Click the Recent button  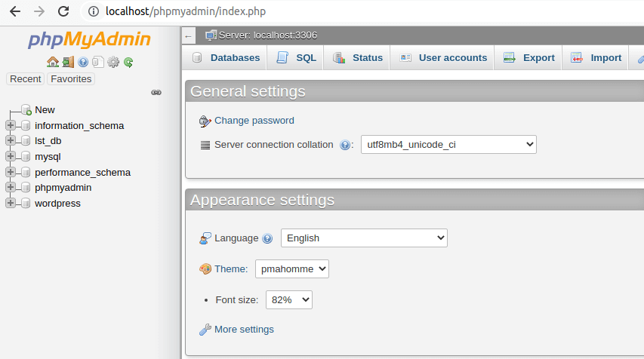(26, 78)
